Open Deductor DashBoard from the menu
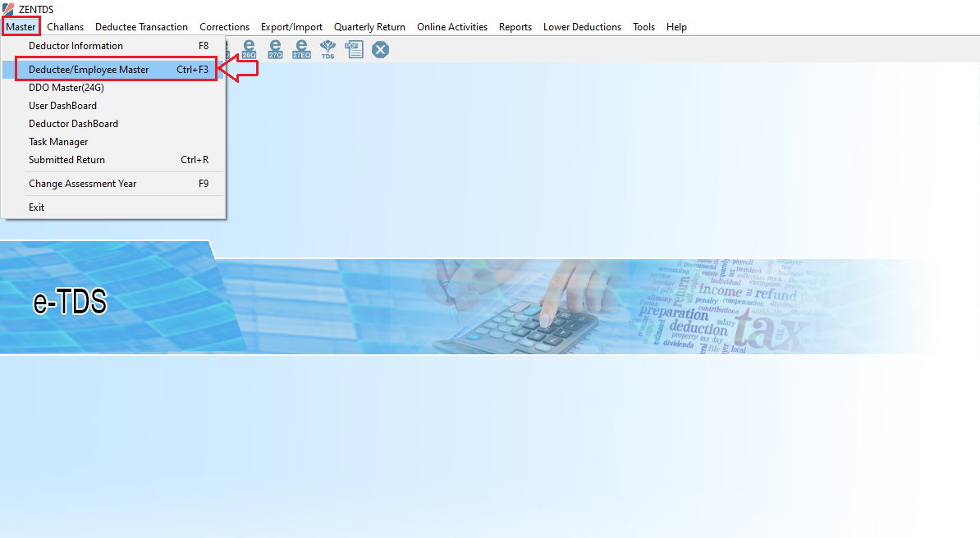The image size is (980, 538). pos(113,124)
